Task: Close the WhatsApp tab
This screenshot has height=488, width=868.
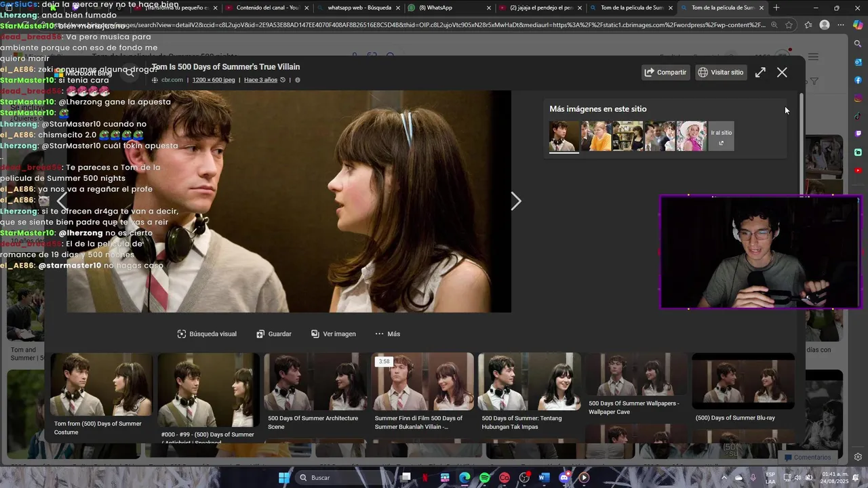Action: (x=489, y=8)
